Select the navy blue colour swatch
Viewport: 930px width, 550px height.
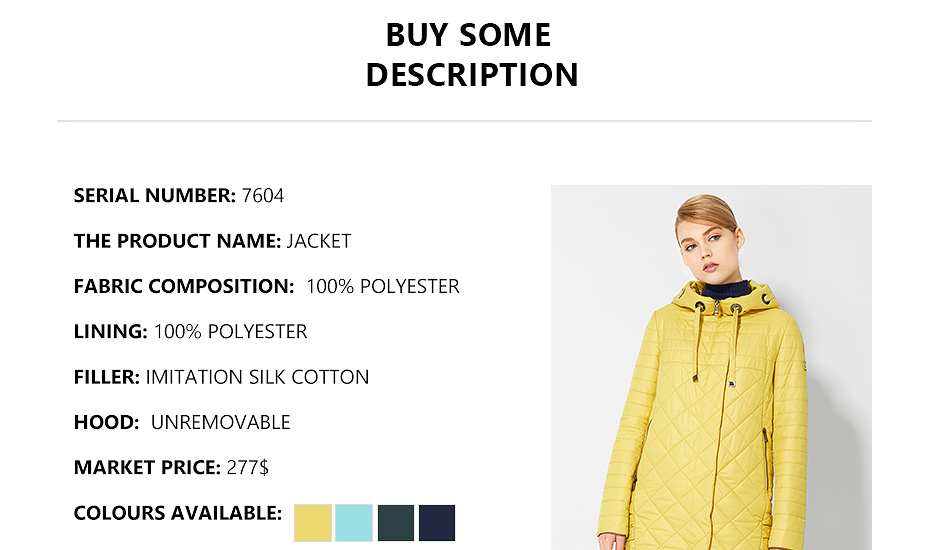coord(437,523)
